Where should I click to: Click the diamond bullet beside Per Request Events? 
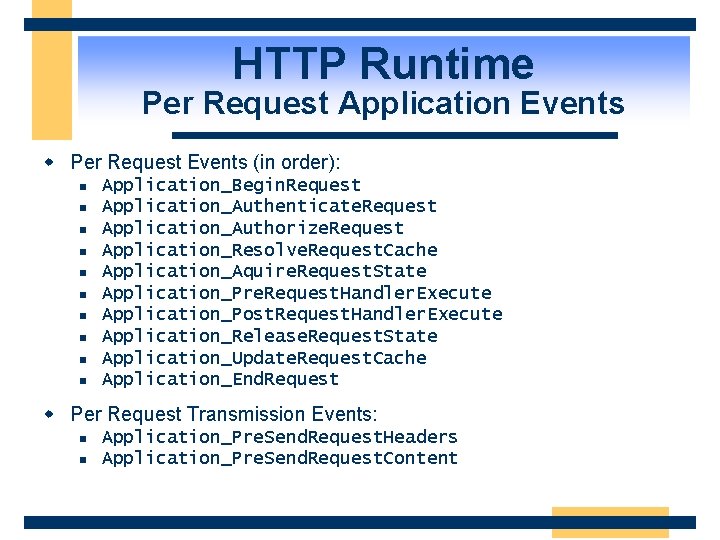49,162
